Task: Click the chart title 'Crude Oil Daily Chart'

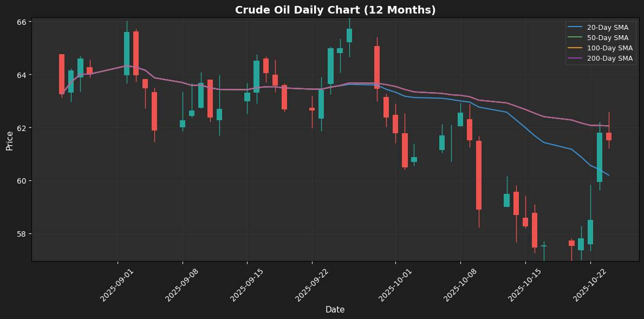Action: (x=335, y=10)
